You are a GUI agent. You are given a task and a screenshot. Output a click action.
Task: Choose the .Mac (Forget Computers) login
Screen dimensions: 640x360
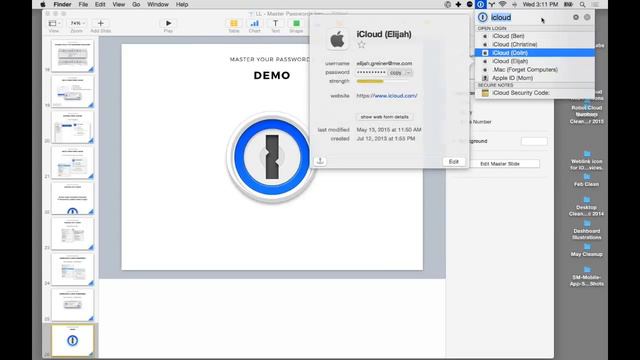click(x=535, y=69)
